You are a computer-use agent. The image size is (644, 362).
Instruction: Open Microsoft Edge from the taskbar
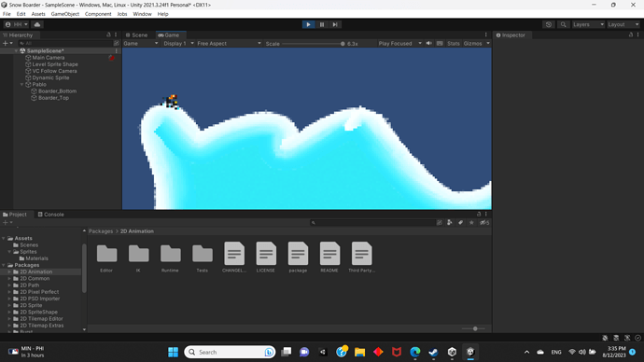[414, 352]
